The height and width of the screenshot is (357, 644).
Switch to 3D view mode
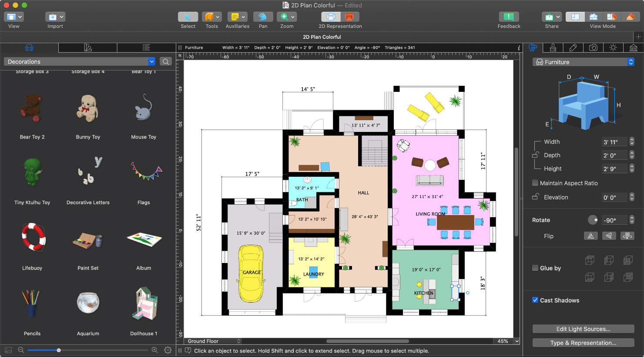pos(593,17)
